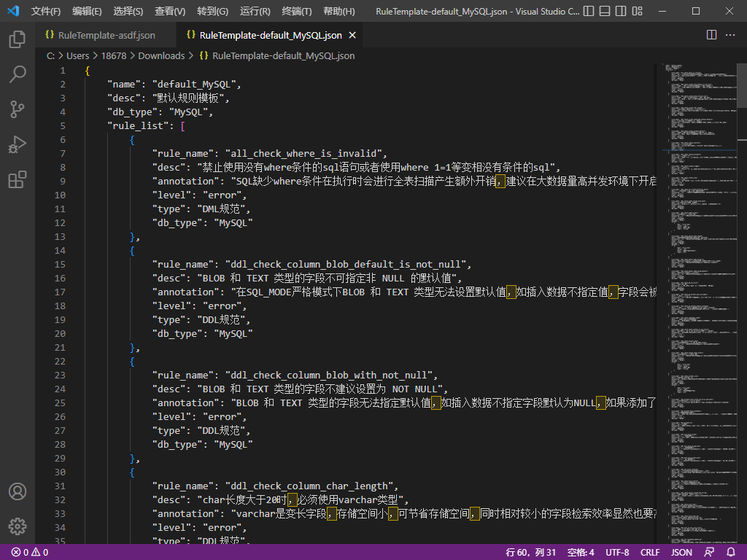Viewport: 747px width, 560px height.
Task: Open the Search view icon
Action: tap(18, 74)
